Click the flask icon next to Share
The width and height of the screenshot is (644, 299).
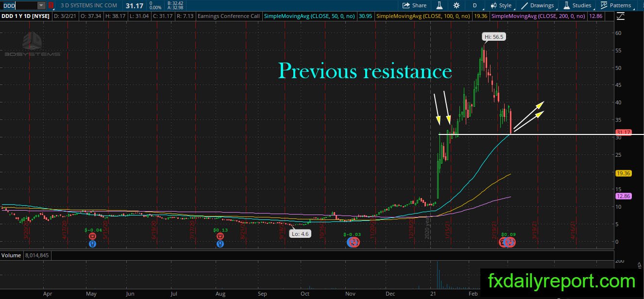click(x=439, y=5)
